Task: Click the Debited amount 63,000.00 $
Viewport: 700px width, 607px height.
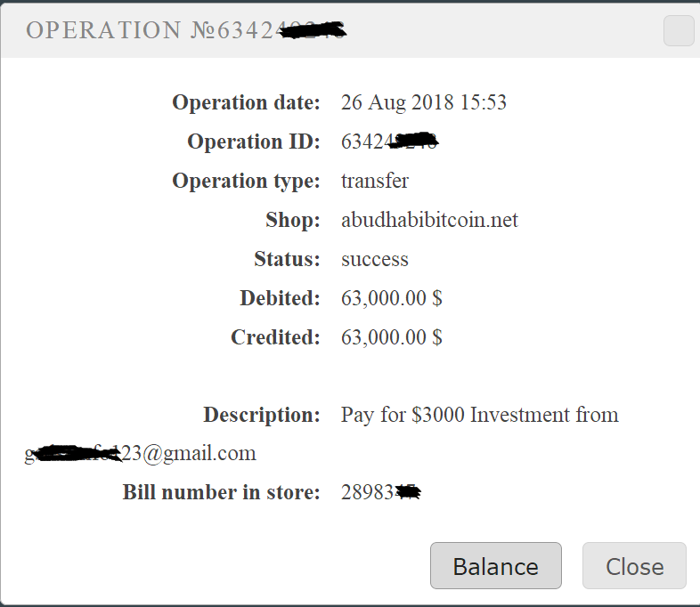Action: tap(392, 298)
